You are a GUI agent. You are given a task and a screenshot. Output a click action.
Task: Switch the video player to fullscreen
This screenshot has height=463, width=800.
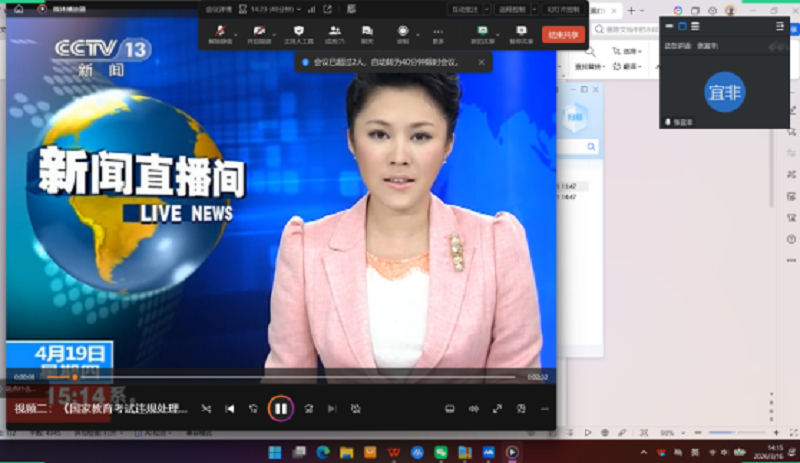pos(497,408)
